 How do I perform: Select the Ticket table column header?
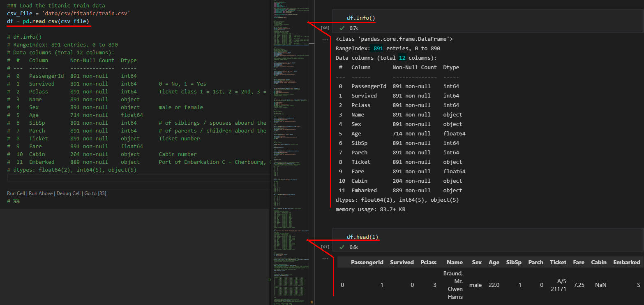coord(558,262)
